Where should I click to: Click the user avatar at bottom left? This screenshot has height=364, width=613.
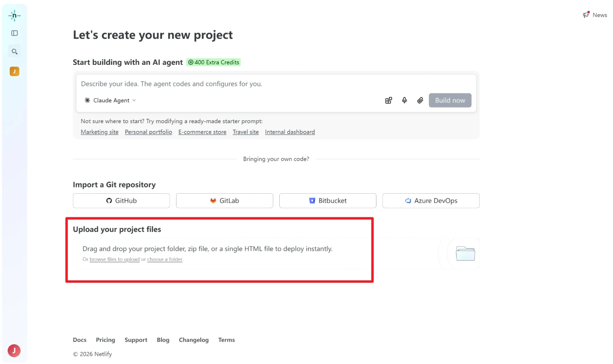(14, 350)
